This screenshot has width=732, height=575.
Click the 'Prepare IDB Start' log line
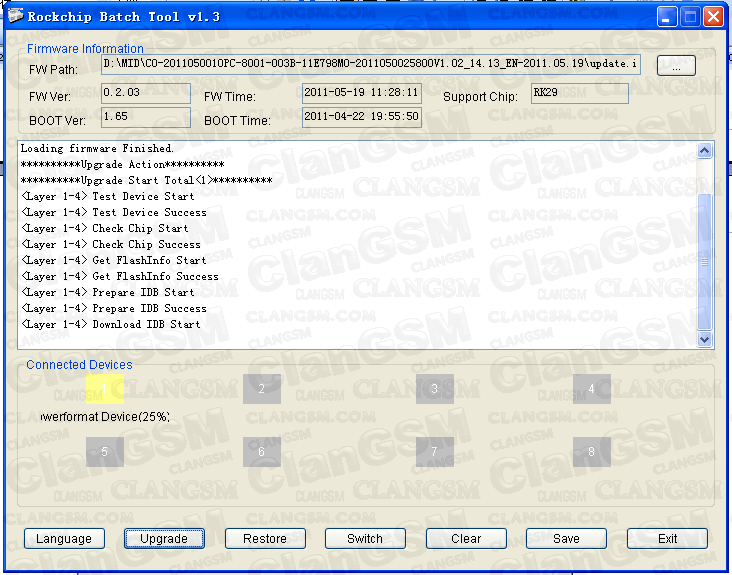pos(107,293)
